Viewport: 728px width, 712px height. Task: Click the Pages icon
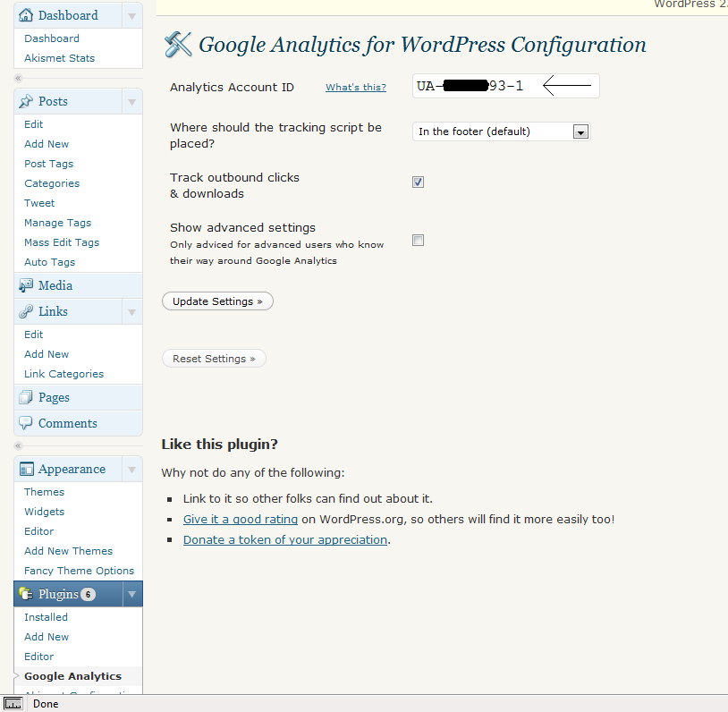(26, 397)
